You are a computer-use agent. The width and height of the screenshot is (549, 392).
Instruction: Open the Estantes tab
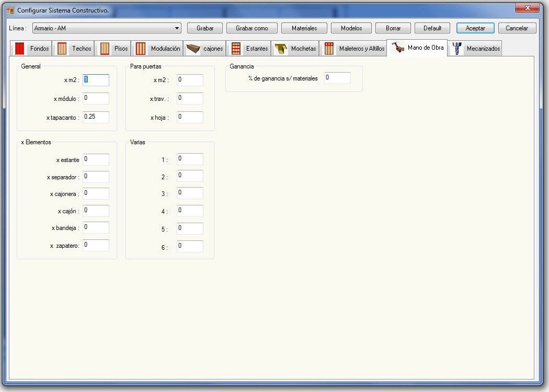point(248,49)
